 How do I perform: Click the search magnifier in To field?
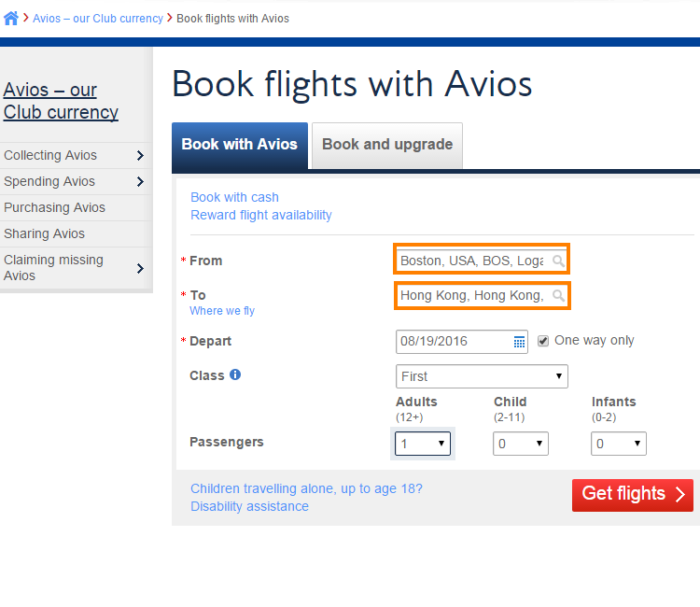point(558,295)
